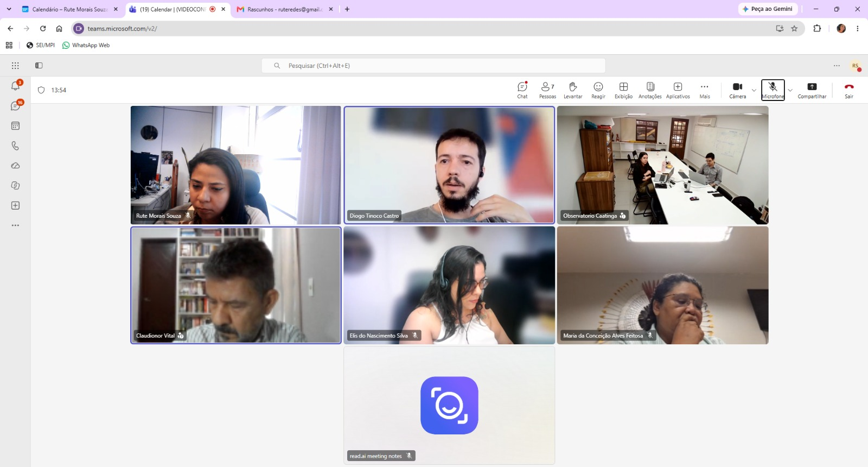This screenshot has width=868, height=467.
Task: Open Aplicativos in meeting toolbar
Action: tap(678, 90)
